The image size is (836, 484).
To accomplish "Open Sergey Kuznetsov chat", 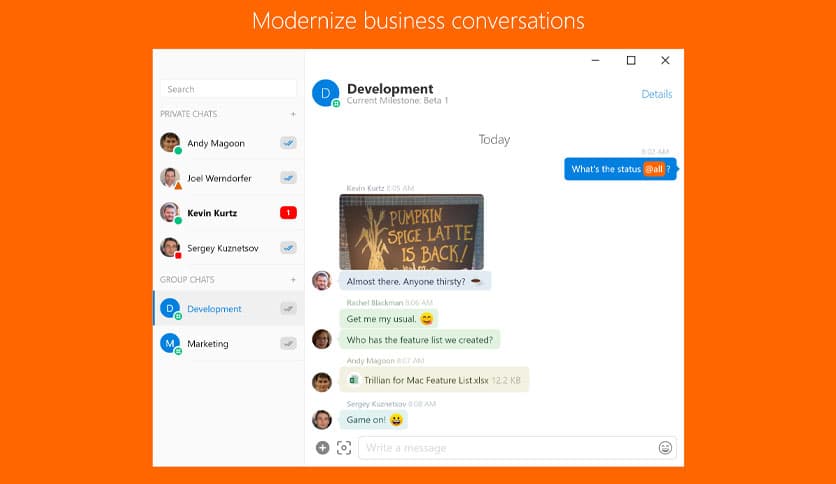I will pyautogui.click(x=222, y=247).
